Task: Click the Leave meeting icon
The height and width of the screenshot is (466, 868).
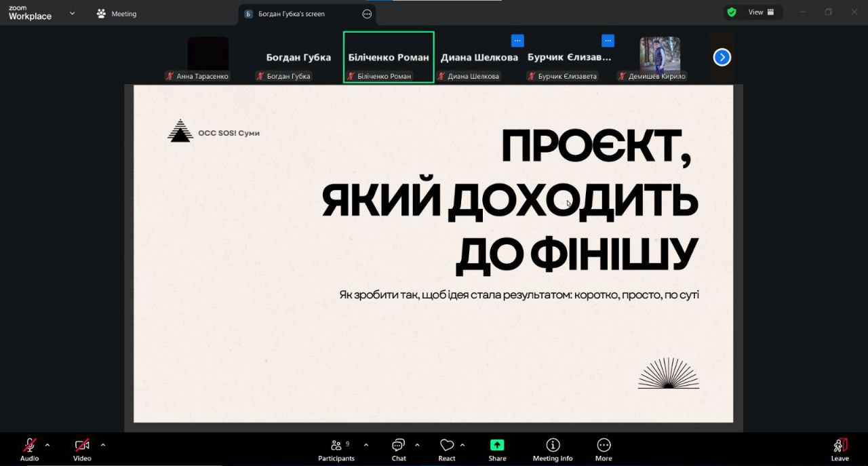Action: [x=840, y=445]
